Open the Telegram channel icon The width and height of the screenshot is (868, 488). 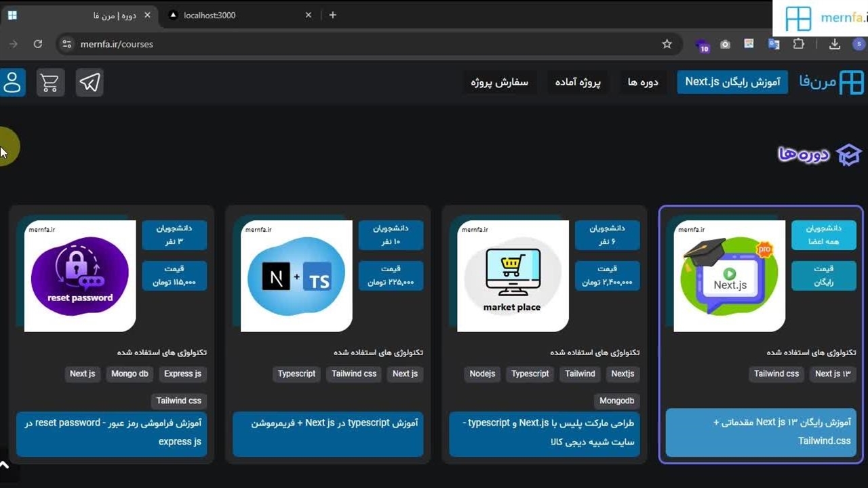click(90, 83)
